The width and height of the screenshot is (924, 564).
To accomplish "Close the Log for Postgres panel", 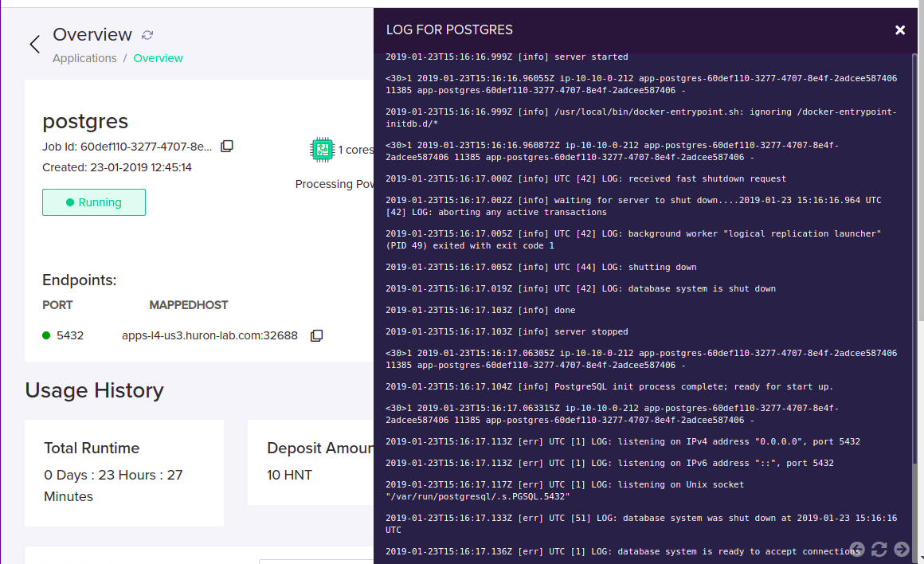I will coord(900,30).
